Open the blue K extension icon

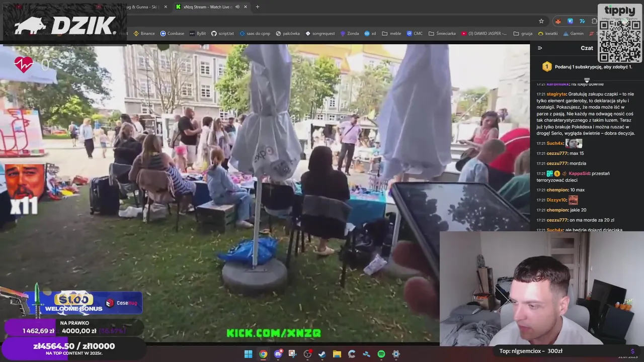pos(570,21)
